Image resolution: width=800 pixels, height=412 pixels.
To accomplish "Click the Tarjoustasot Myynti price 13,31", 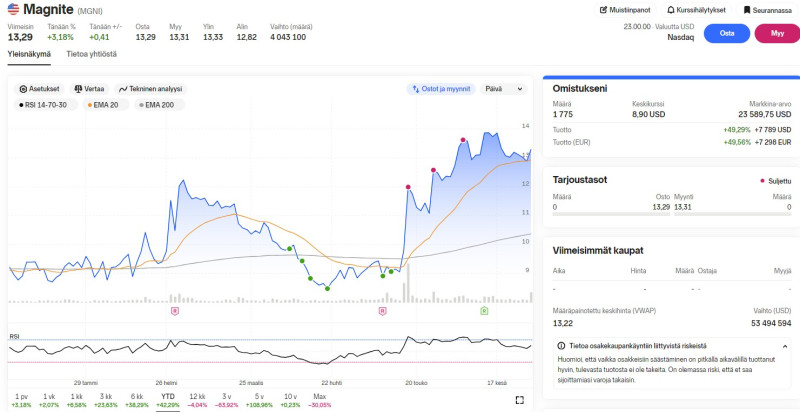I will 683,207.
